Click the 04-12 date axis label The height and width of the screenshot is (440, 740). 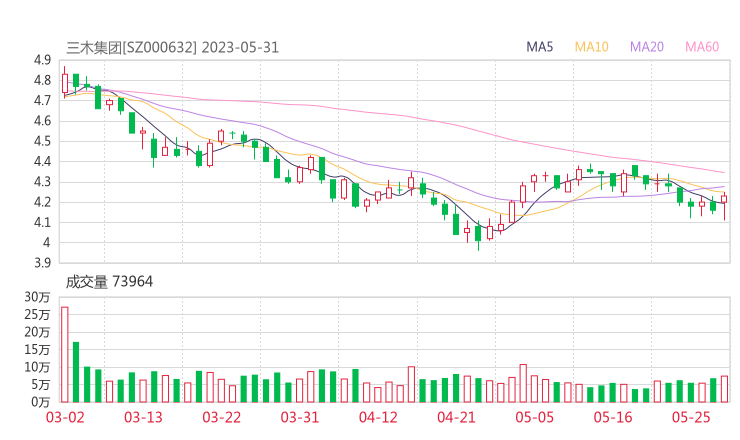point(378,417)
